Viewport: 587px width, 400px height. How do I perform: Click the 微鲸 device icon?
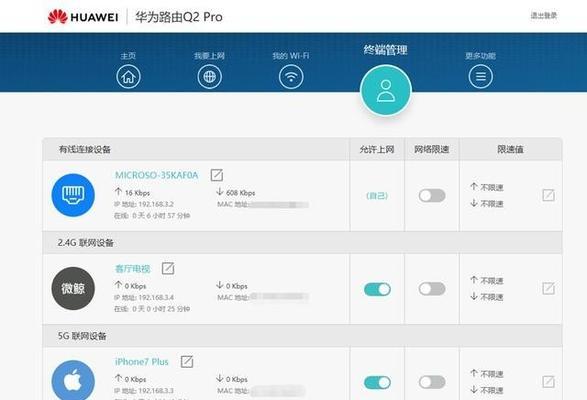(x=73, y=288)
